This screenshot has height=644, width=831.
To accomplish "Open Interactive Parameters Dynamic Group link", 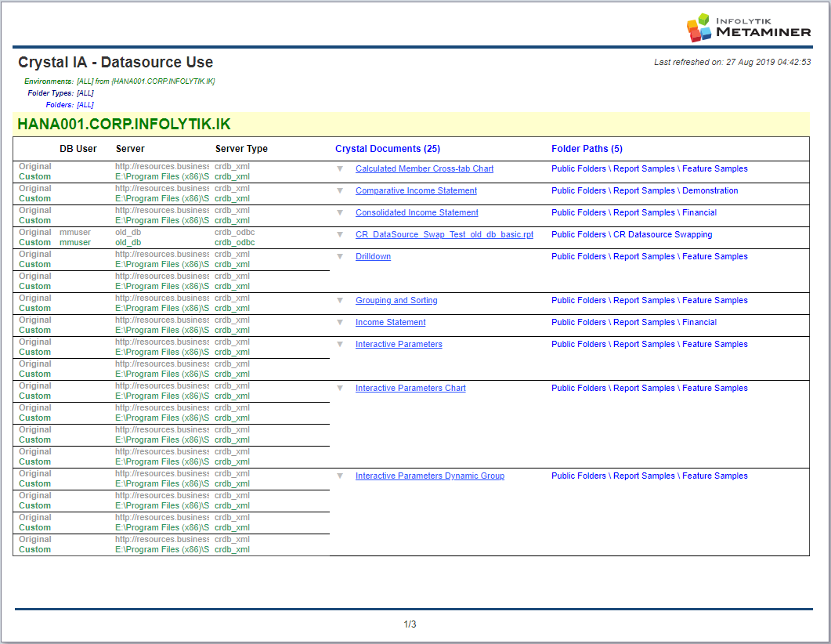I will 430,476.
